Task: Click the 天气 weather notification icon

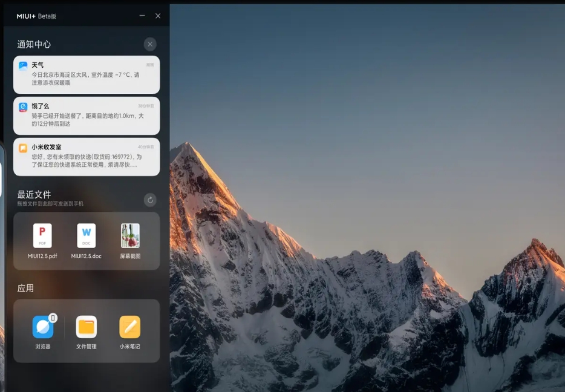Action: pyautogui.click(x=22, y=64)
